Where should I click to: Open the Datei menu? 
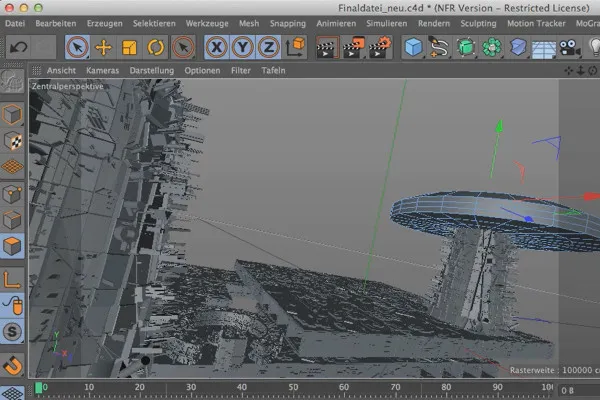[15, 23]
